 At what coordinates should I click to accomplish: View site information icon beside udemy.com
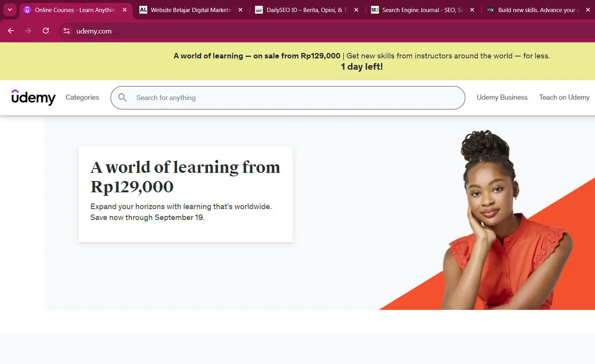click(x=67, y=31)
